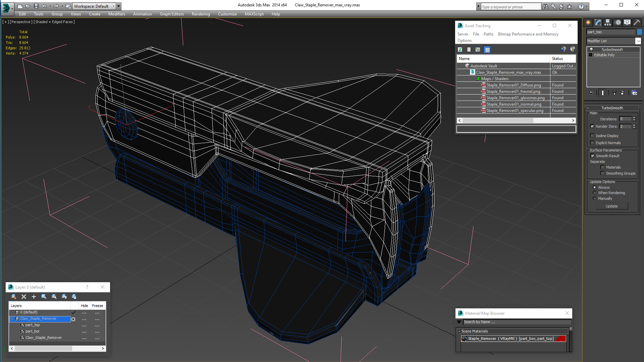
Task: Click Refresh icon in Asset Tracking
Action: point(460,50)
